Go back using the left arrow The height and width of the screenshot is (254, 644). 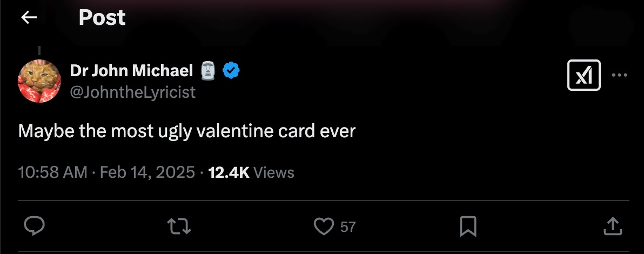pyautogui.click(x=29, y=18)
